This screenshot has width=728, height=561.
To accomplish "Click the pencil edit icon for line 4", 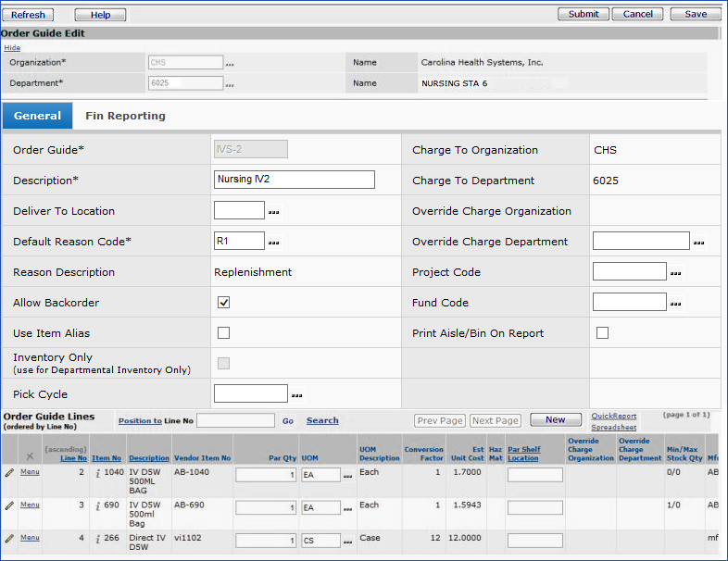I will (9, 538).
